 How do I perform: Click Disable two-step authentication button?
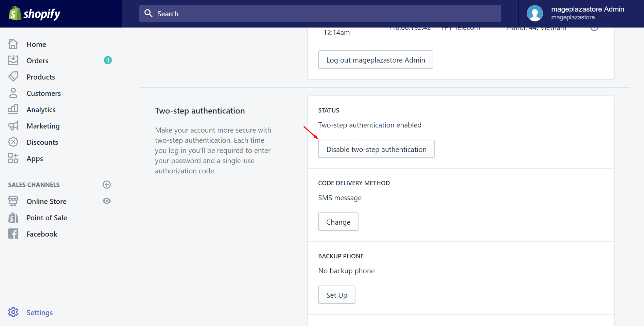[x=376, y=149]
